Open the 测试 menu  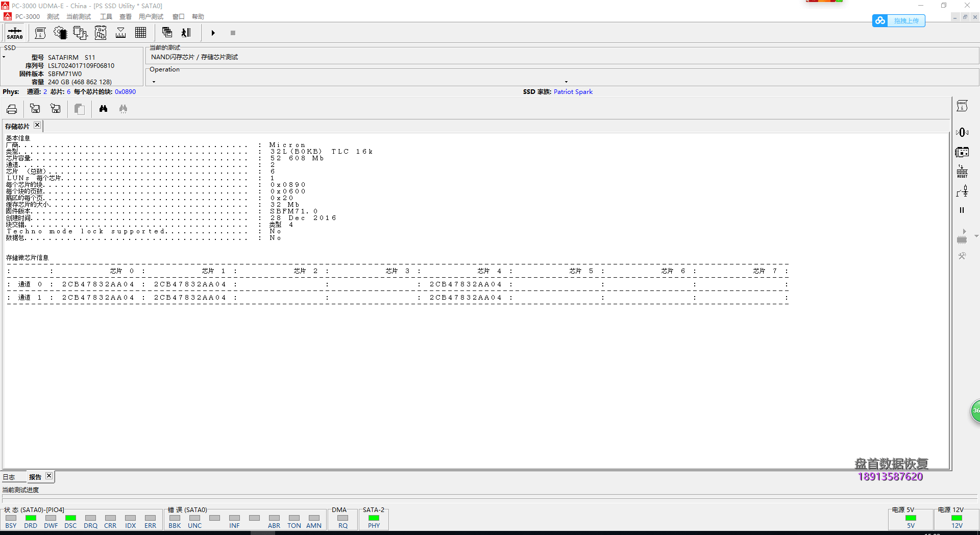tap(53, 17)
